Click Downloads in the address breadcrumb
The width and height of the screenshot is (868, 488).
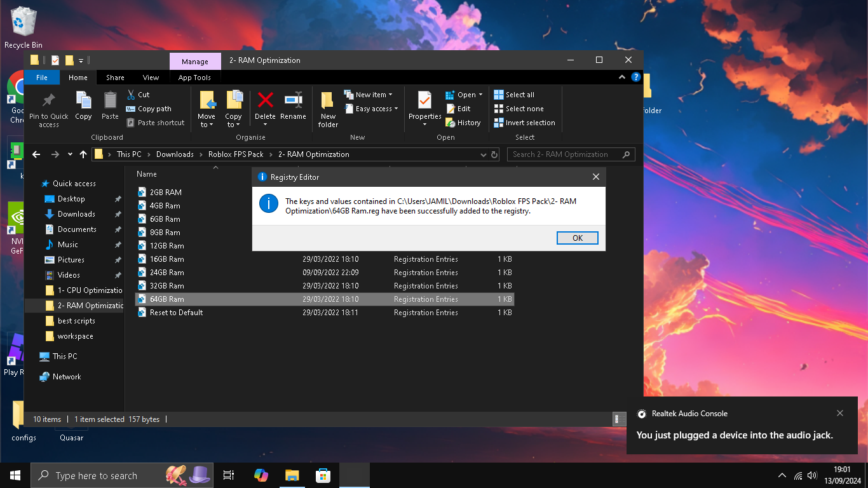coord(175,154)
